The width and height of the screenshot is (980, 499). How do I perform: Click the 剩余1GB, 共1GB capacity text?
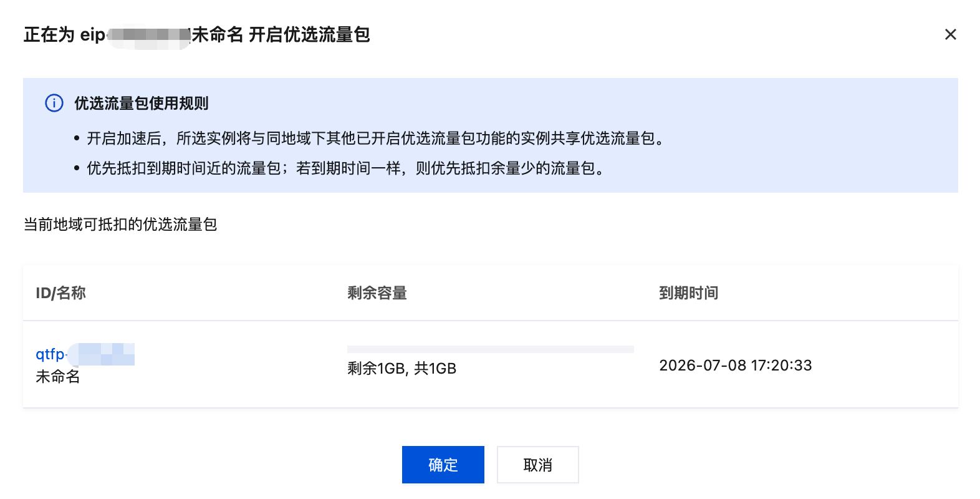tap(401, 369)
